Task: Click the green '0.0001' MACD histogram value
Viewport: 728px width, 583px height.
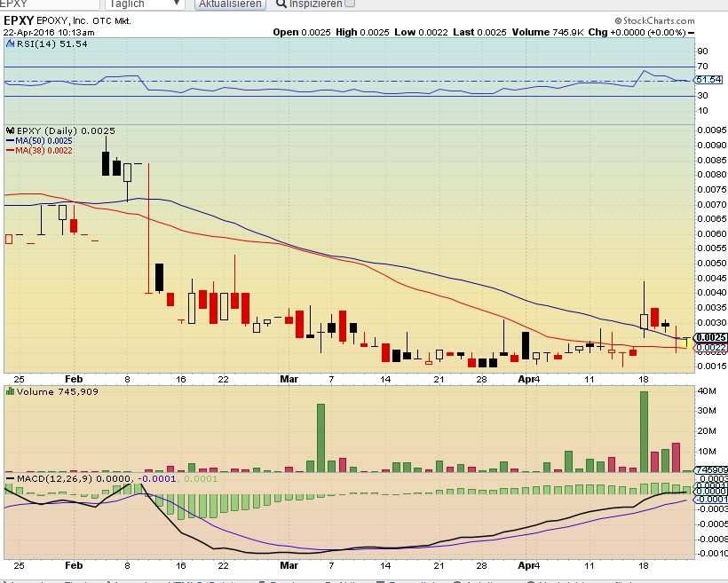Action: (201, 478)
